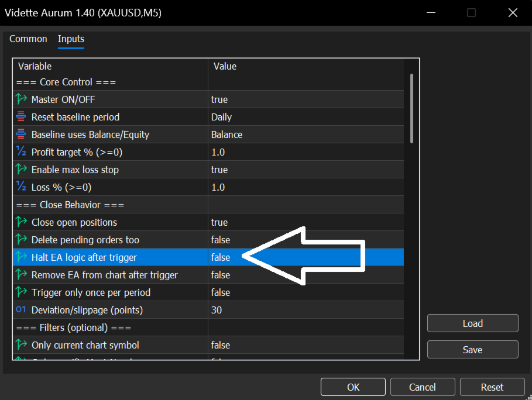Click the Halt EA logic row icon
This screenshot has height=400, width=532.
pos(21,257)
